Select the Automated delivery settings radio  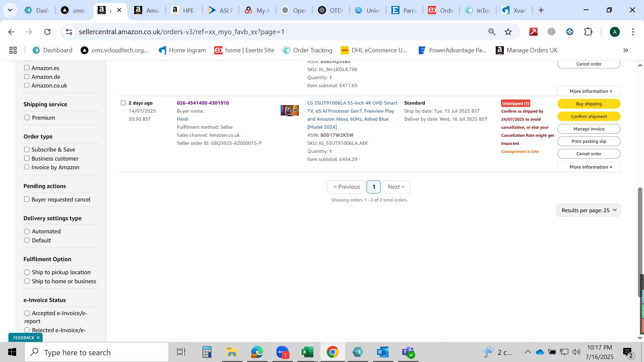click(x=27, y=231)
